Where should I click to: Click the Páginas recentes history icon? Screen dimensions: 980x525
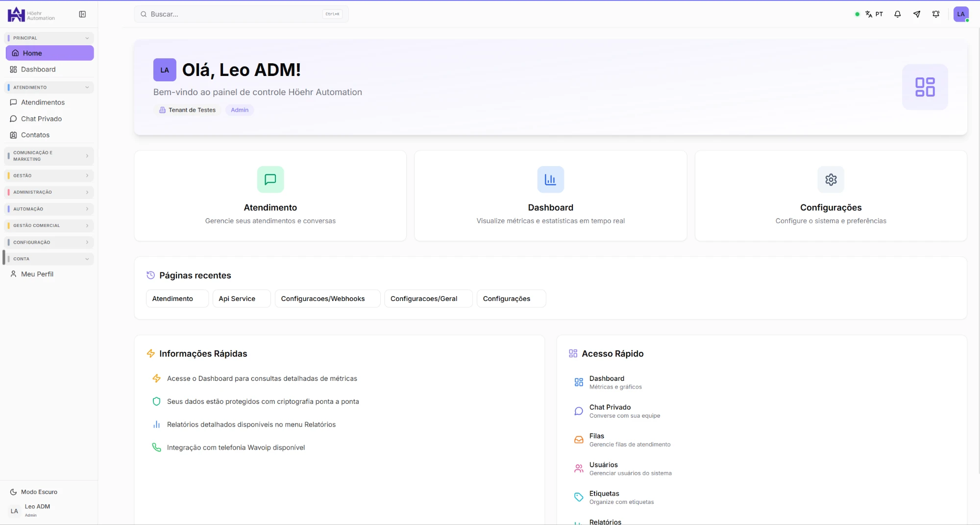150,275
